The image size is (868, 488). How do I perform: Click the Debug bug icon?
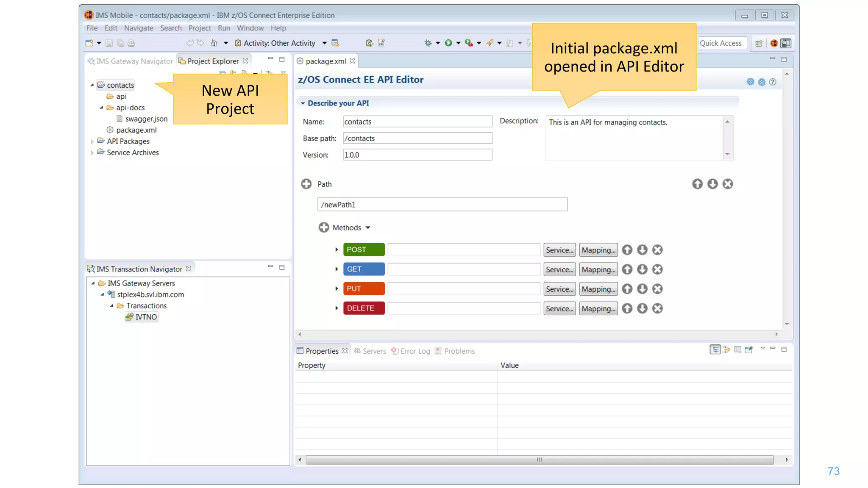click(428, 43)
